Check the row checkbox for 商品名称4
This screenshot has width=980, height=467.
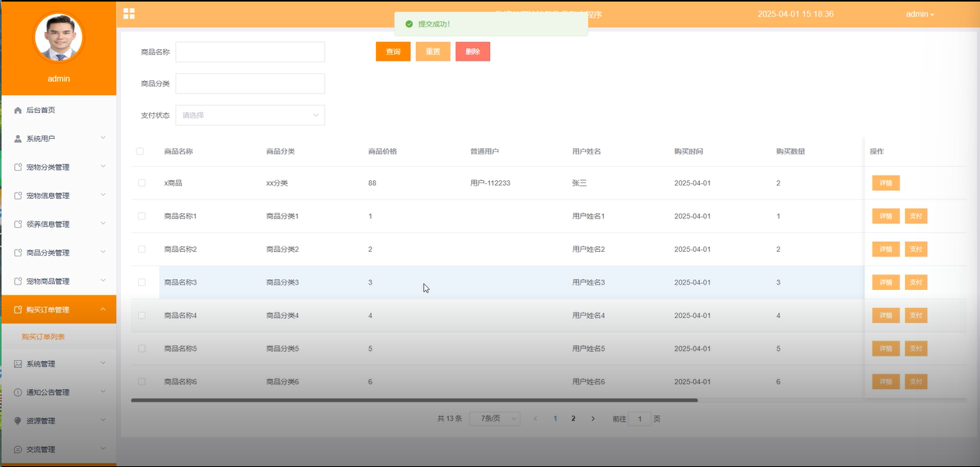141,316
